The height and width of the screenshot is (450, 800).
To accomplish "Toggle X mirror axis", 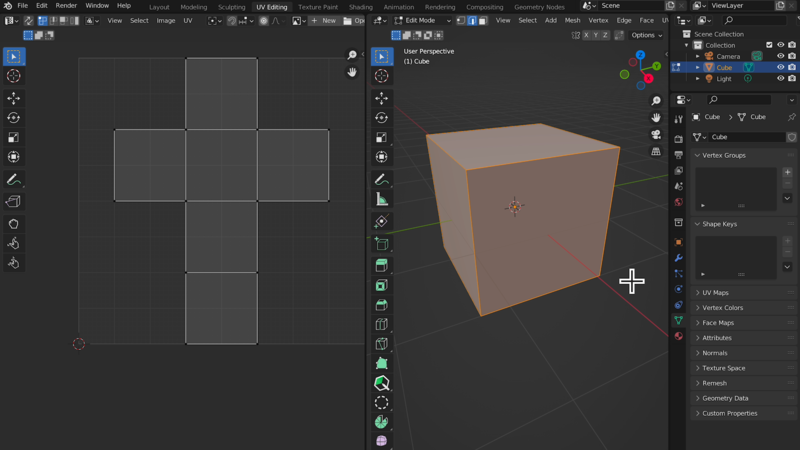I will [x=586, y=35].
